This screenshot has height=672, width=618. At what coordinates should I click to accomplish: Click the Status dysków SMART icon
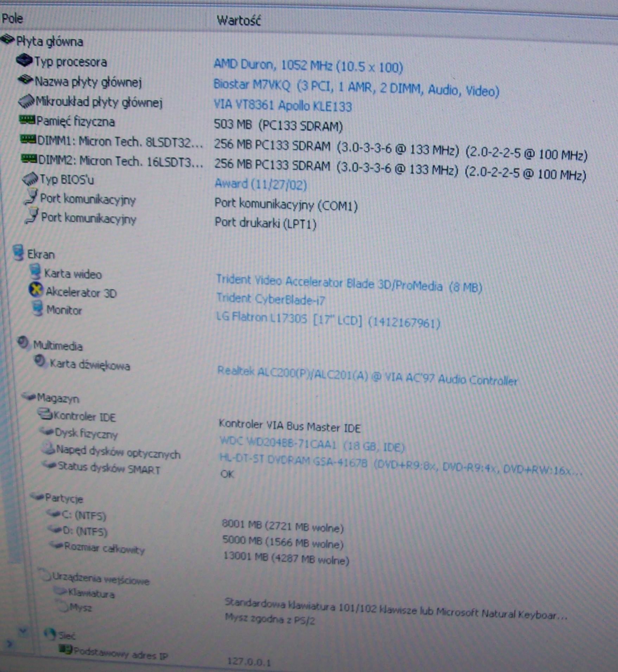click(x=50, y=465)
